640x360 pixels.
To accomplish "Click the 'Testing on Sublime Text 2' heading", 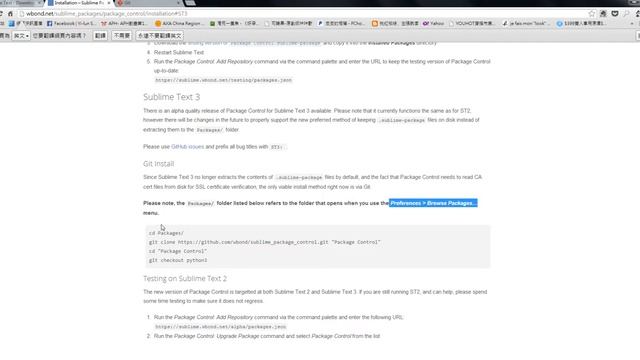I will (x=185, y=279).
